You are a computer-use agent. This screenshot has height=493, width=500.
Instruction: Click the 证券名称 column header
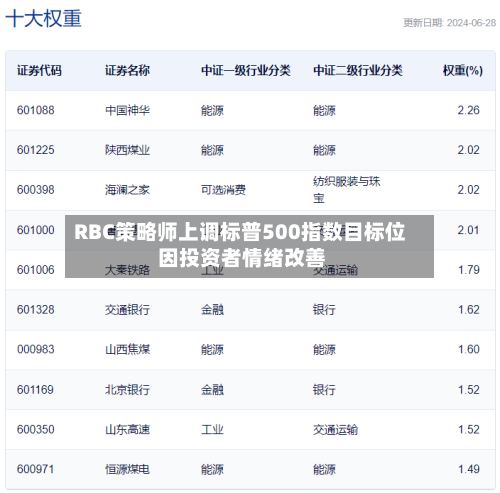point(127,70)
